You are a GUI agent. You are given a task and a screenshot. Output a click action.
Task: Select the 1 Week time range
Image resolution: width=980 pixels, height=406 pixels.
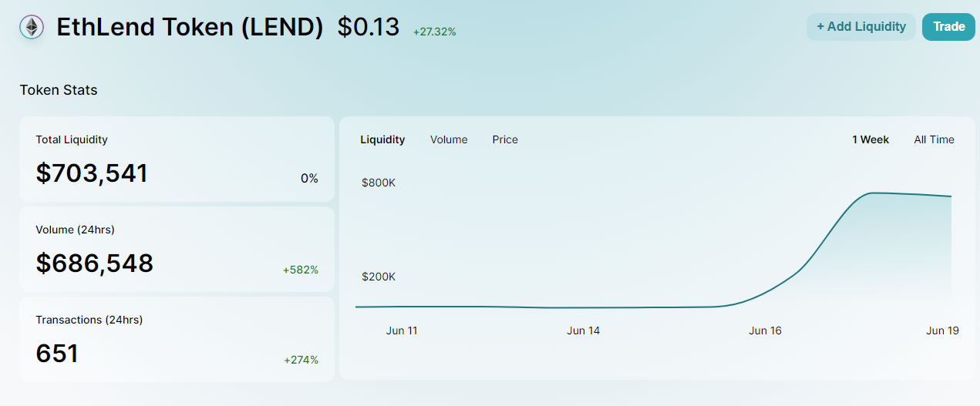[x=871, y=139]
